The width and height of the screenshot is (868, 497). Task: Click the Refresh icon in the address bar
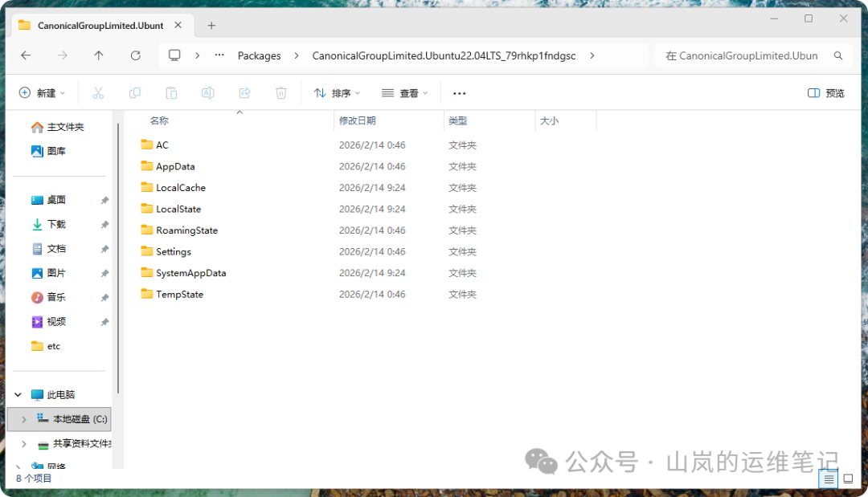[135, 55]
